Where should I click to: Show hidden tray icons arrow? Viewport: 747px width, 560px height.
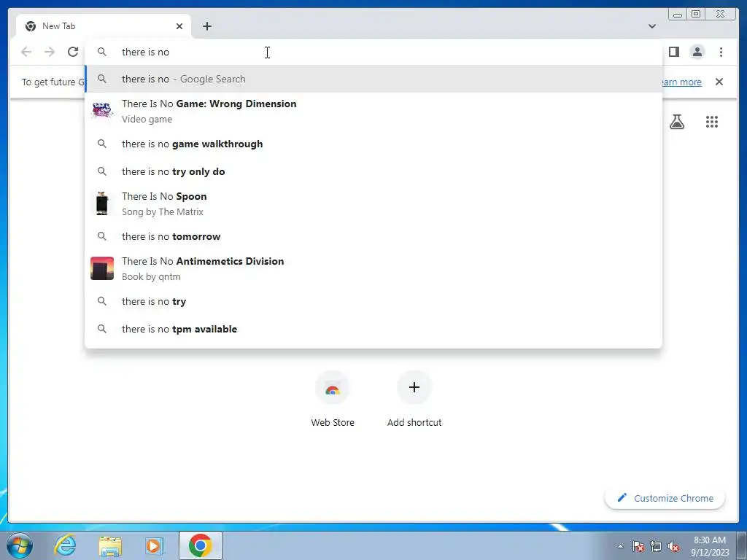620,546
